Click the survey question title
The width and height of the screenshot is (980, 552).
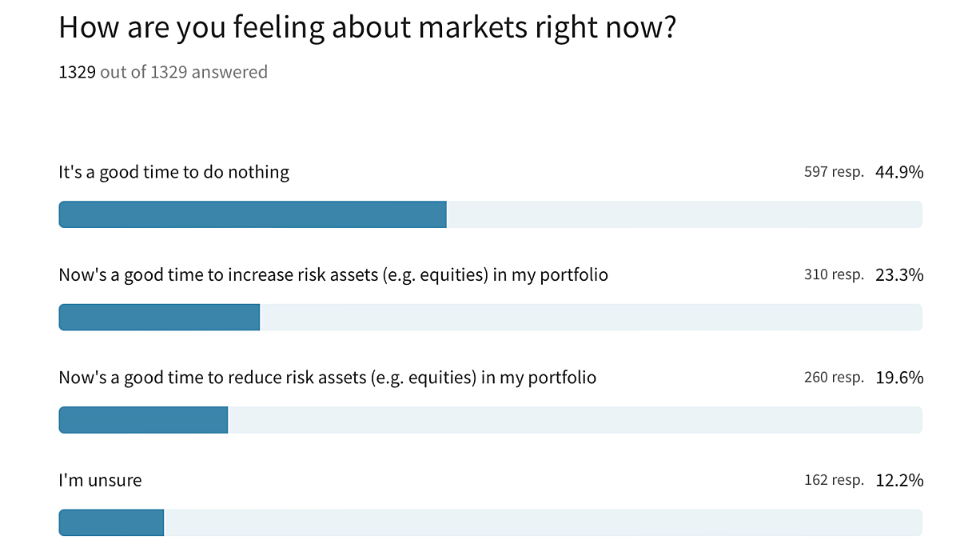368,28
